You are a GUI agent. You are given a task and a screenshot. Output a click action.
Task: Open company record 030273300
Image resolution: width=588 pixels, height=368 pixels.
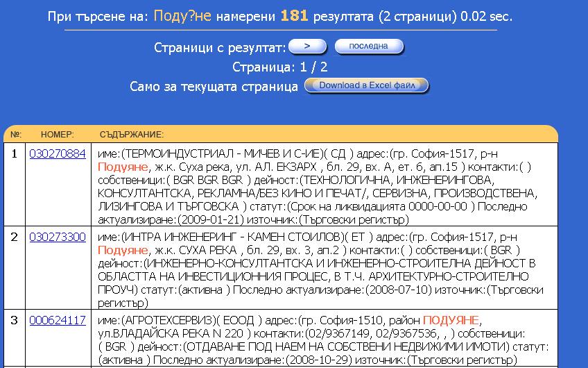(58, 237)
